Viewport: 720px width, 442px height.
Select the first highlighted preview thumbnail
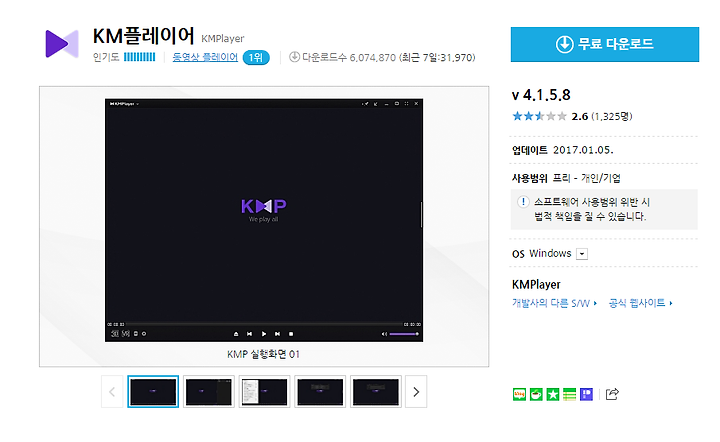(153, 392)
